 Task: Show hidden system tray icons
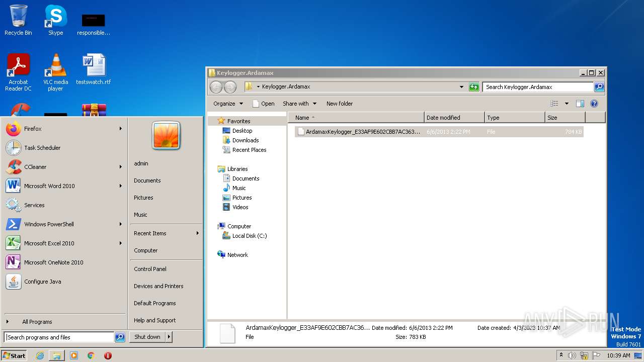(x=561, y=355)
